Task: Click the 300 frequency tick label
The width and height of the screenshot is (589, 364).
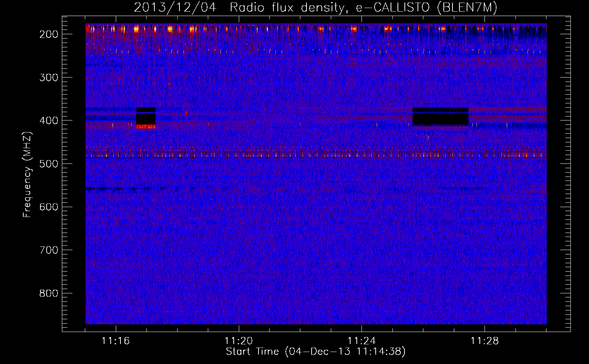Action: click(x=48, y=78)
